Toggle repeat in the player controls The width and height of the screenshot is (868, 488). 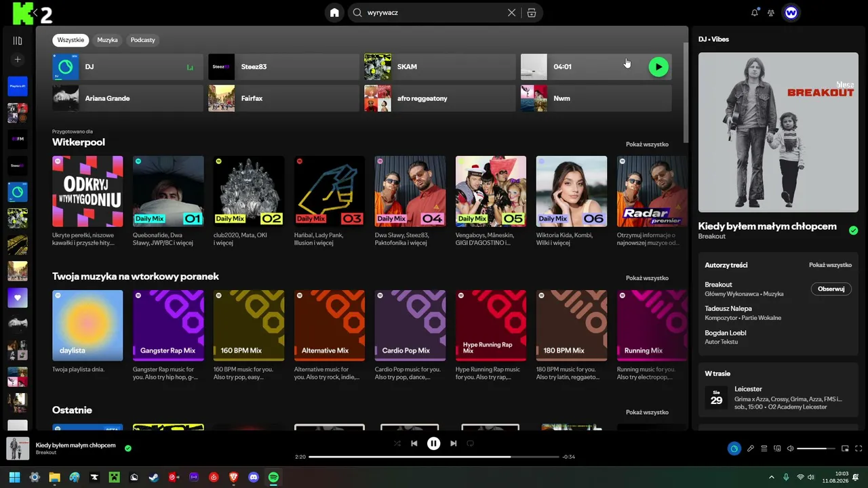click(x=470, y=443)
